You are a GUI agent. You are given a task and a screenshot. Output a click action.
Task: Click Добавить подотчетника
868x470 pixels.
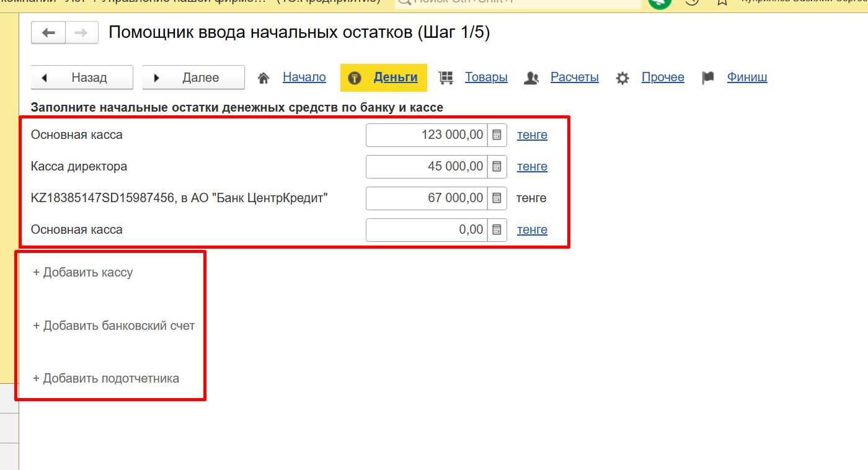coord(106,378)
